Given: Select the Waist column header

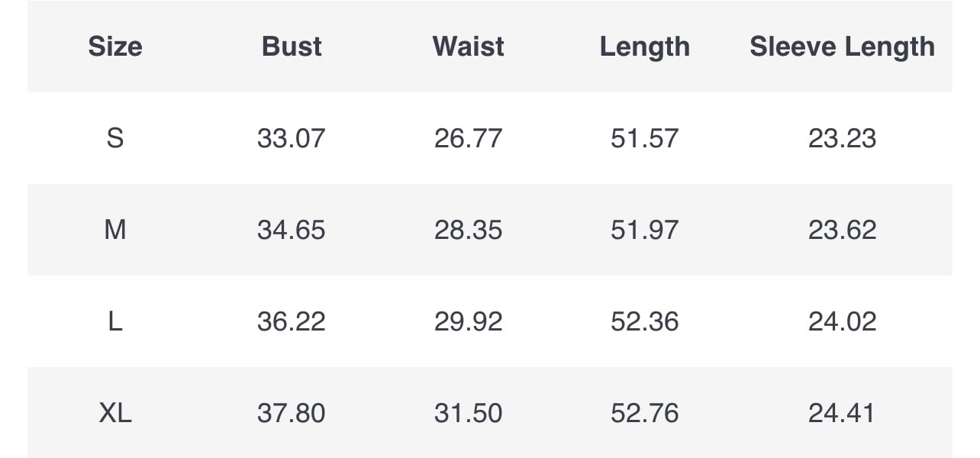Looking at the screenshot, I should coord(468,47).
